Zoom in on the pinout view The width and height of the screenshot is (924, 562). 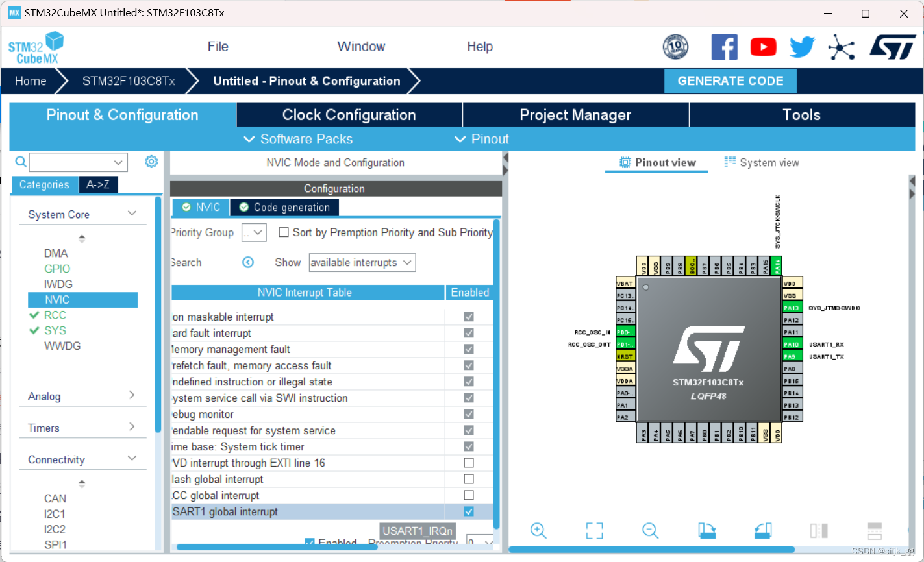coord(538,531)
